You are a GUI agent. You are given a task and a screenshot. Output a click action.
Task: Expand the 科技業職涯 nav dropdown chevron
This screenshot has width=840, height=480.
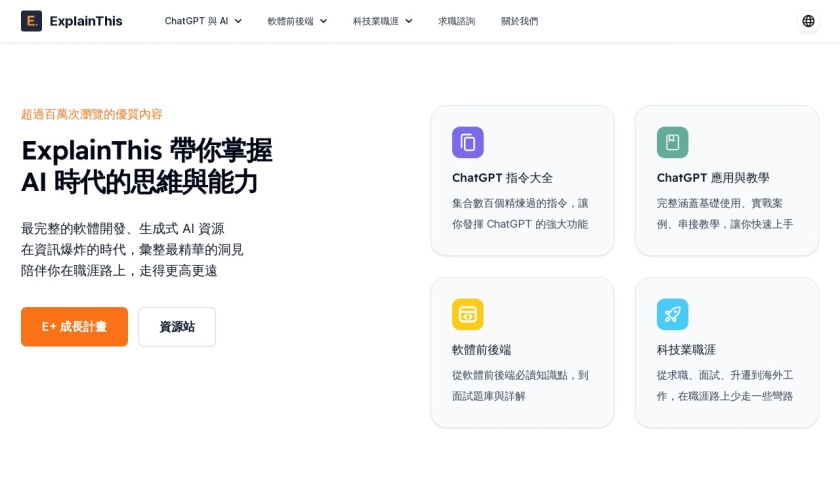(409, 21)
